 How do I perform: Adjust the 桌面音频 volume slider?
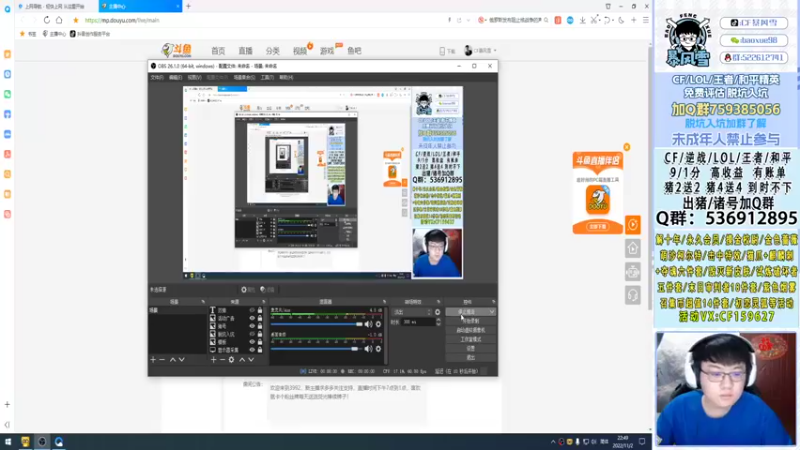coord(315,349)
